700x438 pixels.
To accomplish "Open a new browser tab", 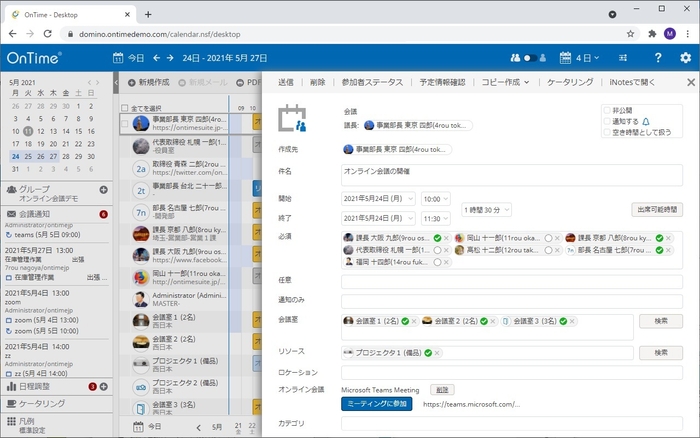I will coord(148,15).
